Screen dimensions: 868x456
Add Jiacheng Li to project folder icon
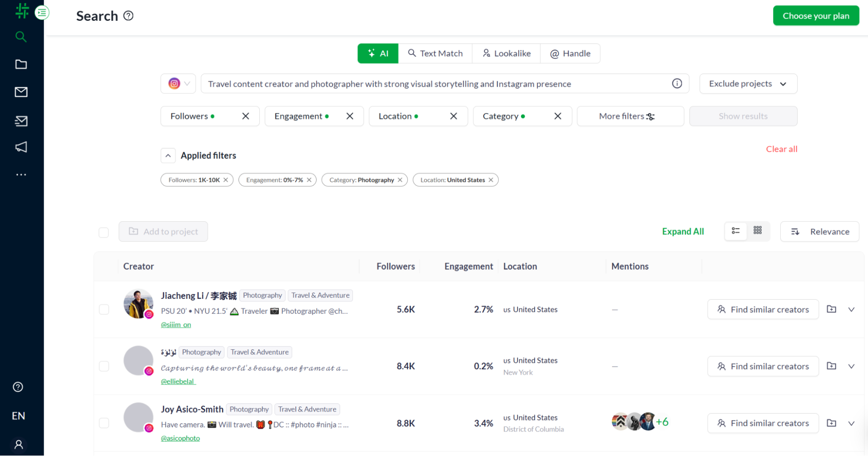coord(831,309)
